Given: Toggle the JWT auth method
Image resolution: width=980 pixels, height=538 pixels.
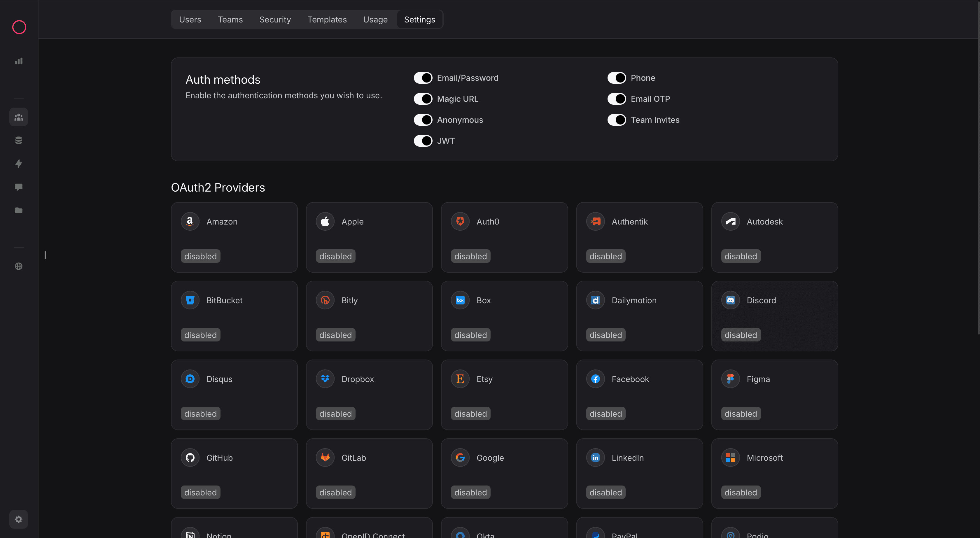Looking at the screenshot, I should (x=423, y=141).
